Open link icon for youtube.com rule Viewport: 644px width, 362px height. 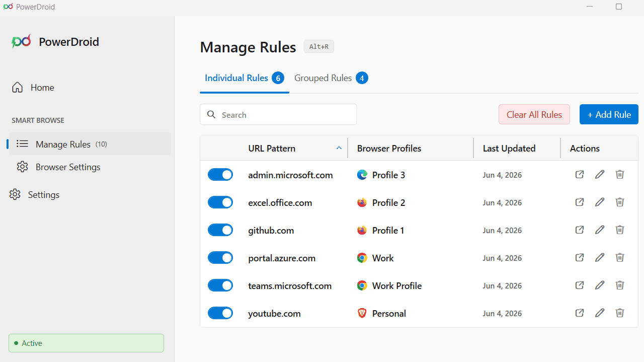click(x=580, y=313)
